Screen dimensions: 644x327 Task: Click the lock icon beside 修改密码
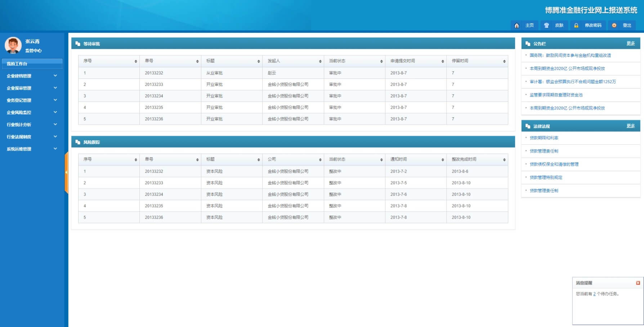click(x=576, y=26)
